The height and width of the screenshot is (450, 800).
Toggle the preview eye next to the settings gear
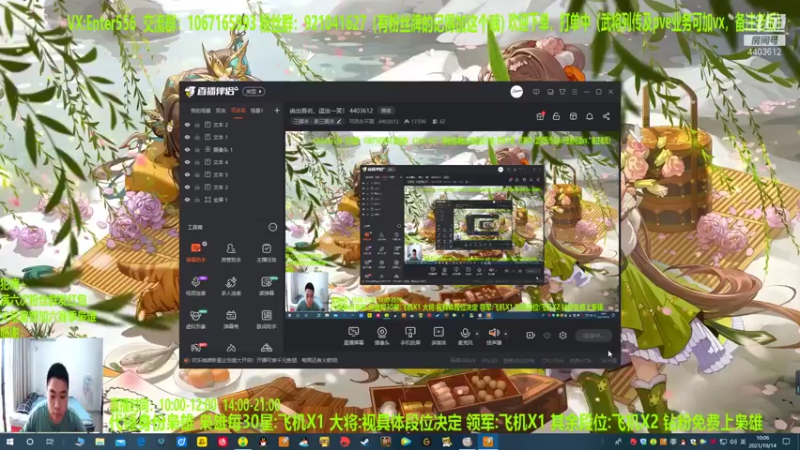point(547,335)
